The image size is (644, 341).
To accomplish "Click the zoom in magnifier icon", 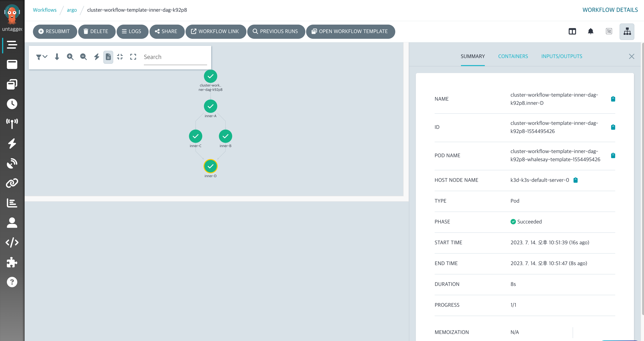I will (70, 57).
